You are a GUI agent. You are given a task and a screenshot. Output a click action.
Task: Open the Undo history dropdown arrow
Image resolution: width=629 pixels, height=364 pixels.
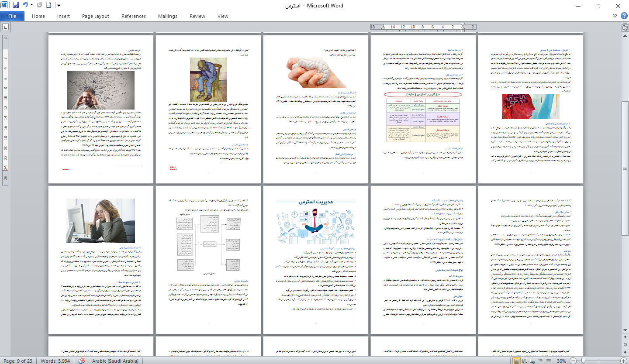pyautogui.click(x=31, y=5)
